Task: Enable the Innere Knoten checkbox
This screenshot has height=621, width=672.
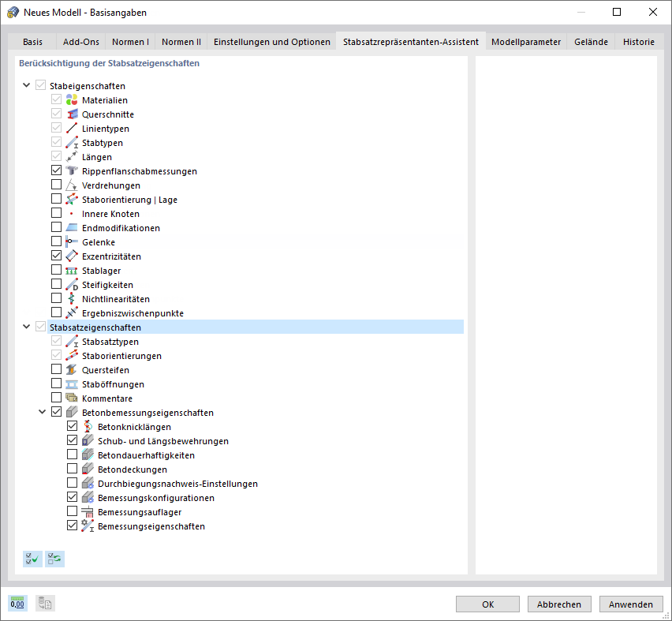Action: [x=56, y=213]
